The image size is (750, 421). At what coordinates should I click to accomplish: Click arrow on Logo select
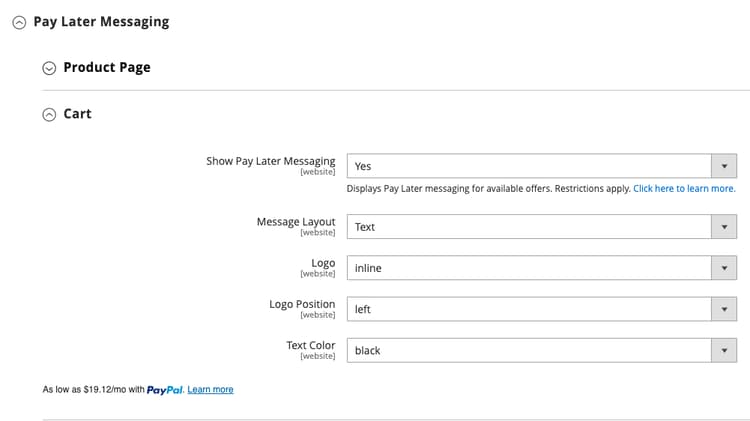point(724,268)
